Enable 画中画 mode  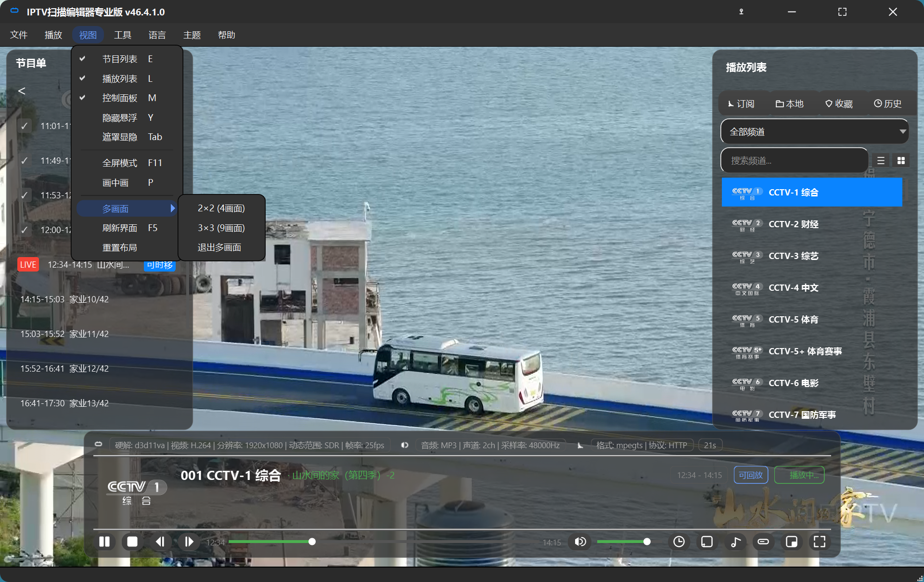tap(128, 182)
